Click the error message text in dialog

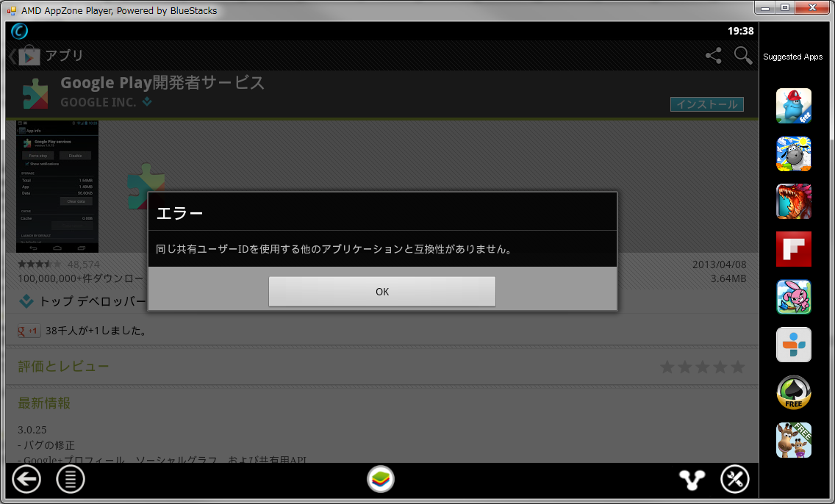(334, 249)
